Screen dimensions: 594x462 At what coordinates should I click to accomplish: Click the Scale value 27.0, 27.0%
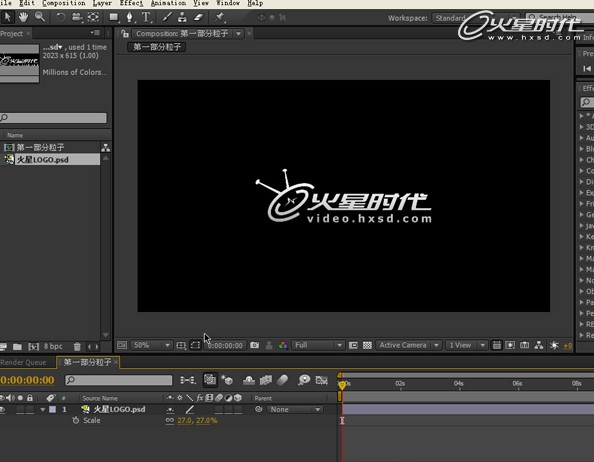(x=197, y=420)
